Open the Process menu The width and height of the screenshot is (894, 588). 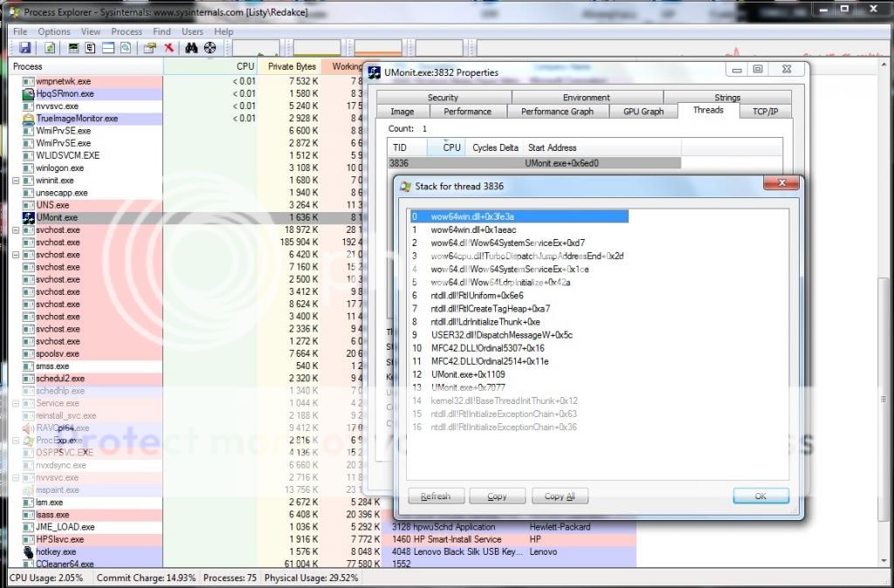[x=127, y=32]
